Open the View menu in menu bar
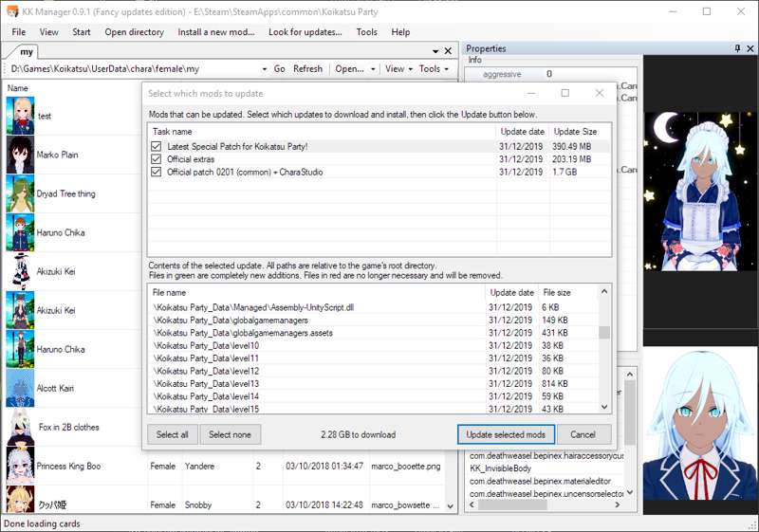Viewport: 759px width, 532px height. 49,32
